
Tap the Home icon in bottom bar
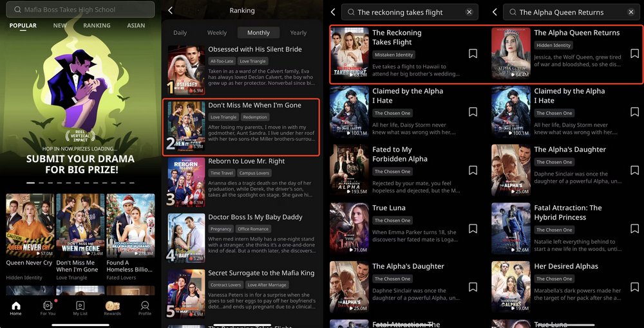pyautogui.click(x=16, y=307)
